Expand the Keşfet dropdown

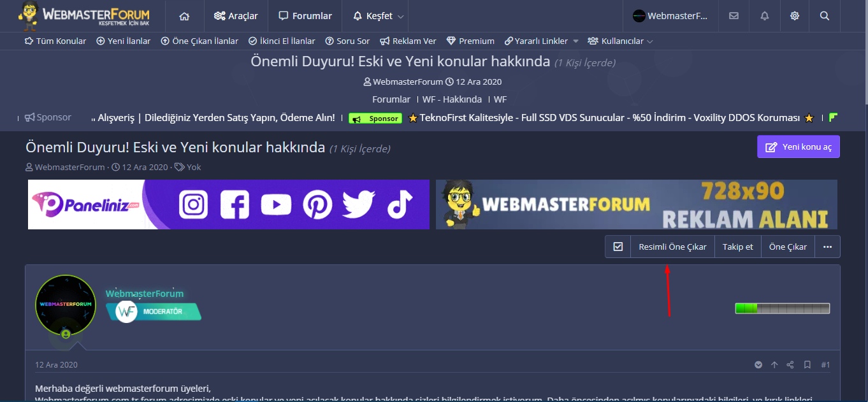[378, 16]
